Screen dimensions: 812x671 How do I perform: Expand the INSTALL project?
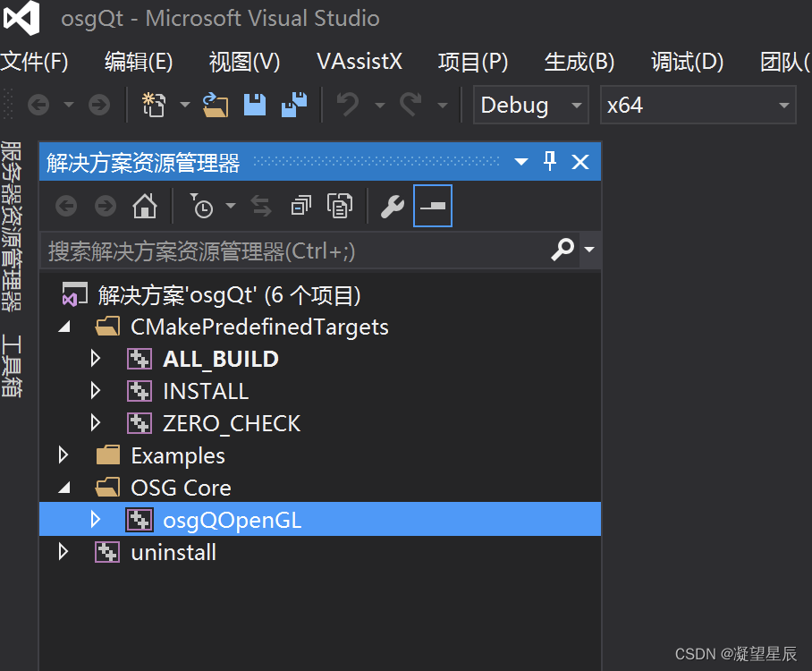click(96, 391)
